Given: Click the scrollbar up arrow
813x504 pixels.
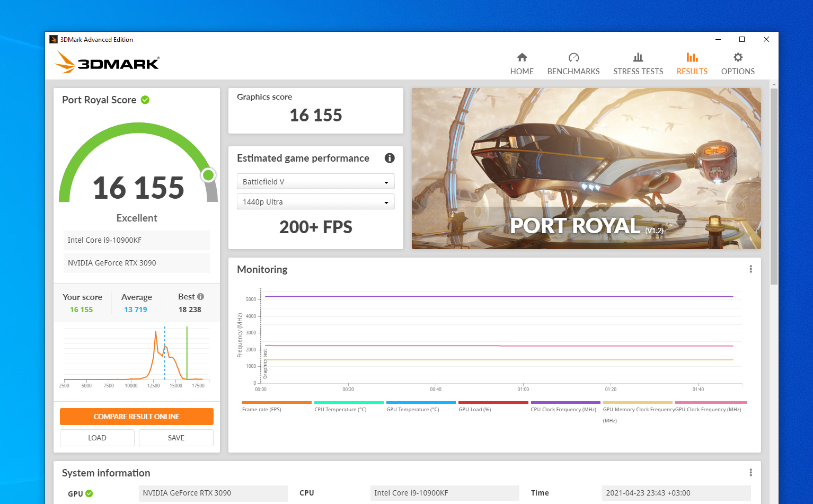Looking at the screenshot, I should (774, 84).
